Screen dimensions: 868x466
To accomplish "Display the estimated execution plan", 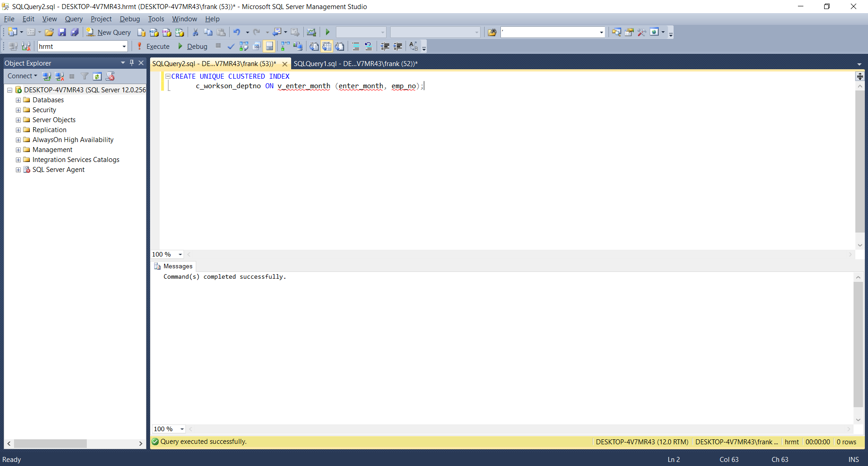I will [244, 46].
